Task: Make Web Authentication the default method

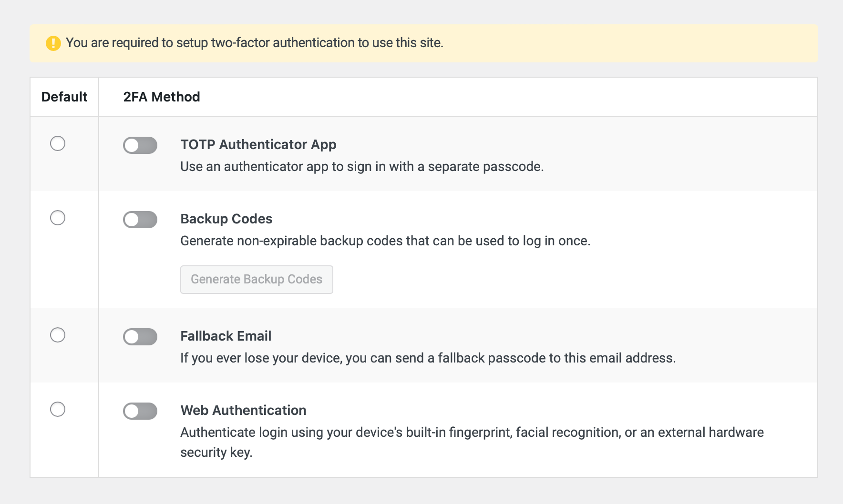Action: coord(58,409)
